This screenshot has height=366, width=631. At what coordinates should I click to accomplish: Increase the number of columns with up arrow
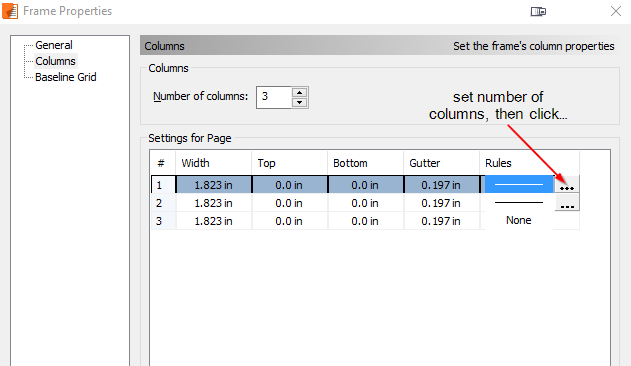299,93
